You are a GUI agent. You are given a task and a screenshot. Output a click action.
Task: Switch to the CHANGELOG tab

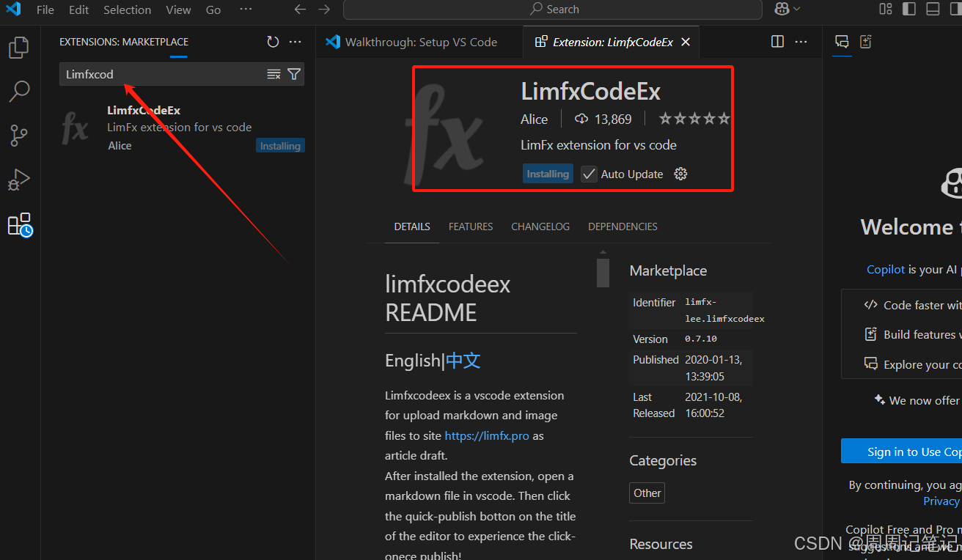coord(540,226)
